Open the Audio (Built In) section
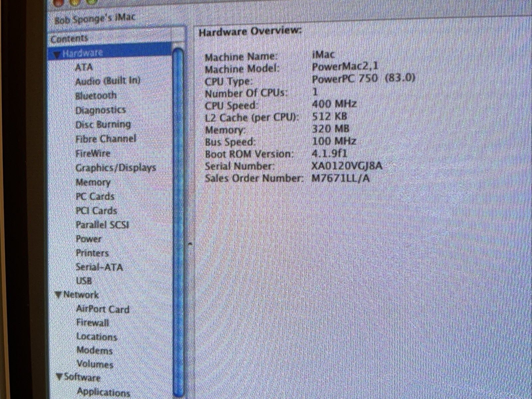532x399 pixels. click(108, 81)
